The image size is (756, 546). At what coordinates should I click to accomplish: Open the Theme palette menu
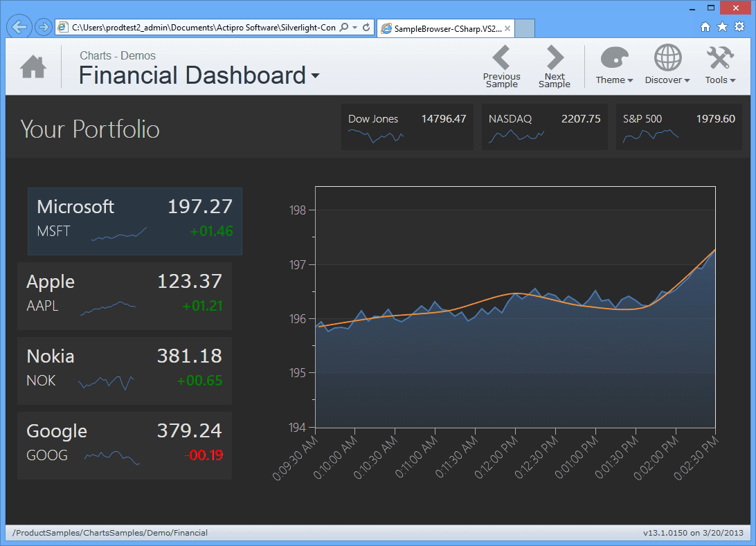point(614,66)
